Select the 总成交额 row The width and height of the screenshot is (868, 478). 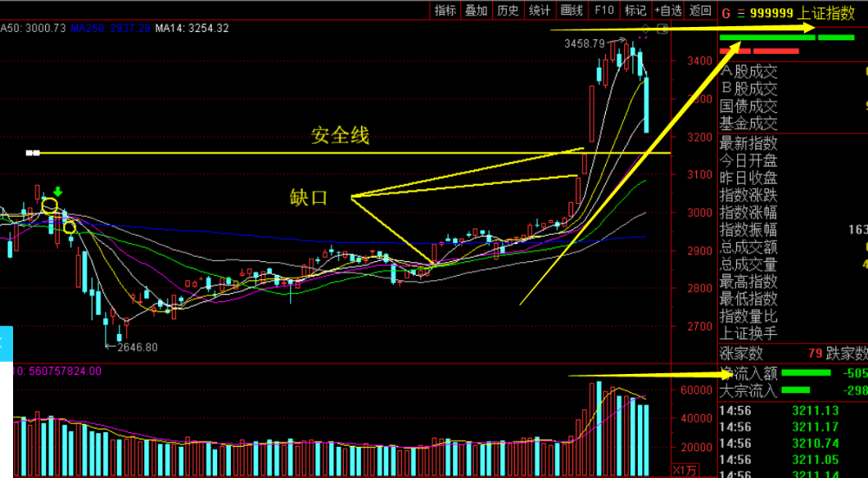[x=792, y=246]
